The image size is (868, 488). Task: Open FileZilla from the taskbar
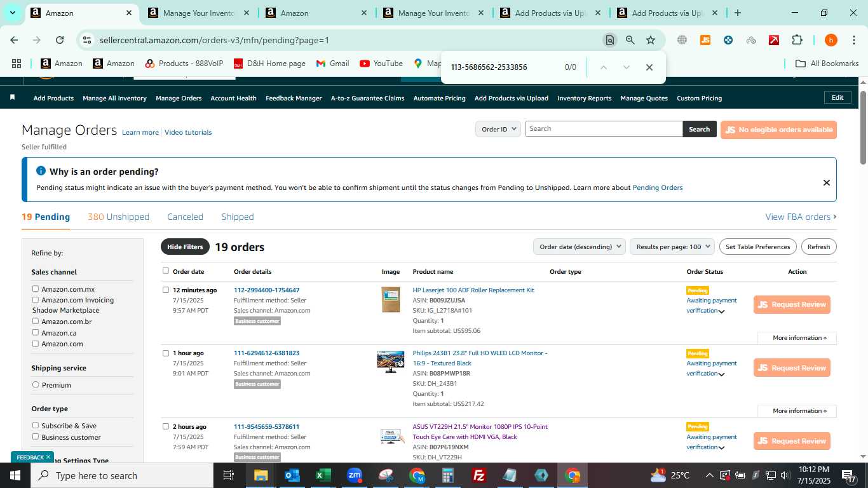[x=479, y=475]
